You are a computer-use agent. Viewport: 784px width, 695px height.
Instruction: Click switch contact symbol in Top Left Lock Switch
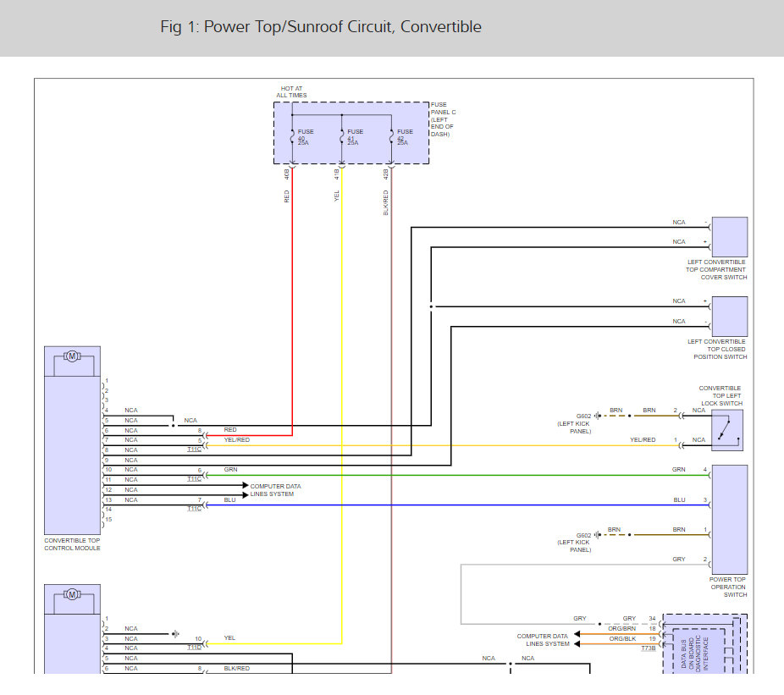click(x=727, y=431)
